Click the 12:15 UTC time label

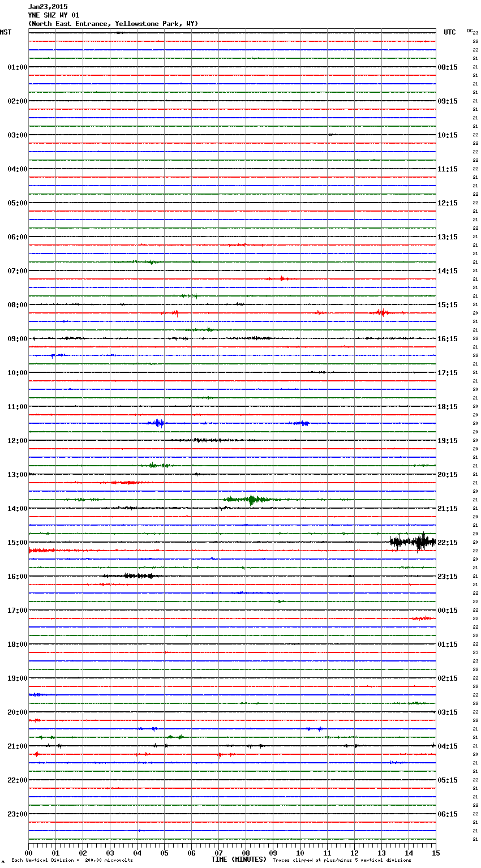click(x=448, y=203)
